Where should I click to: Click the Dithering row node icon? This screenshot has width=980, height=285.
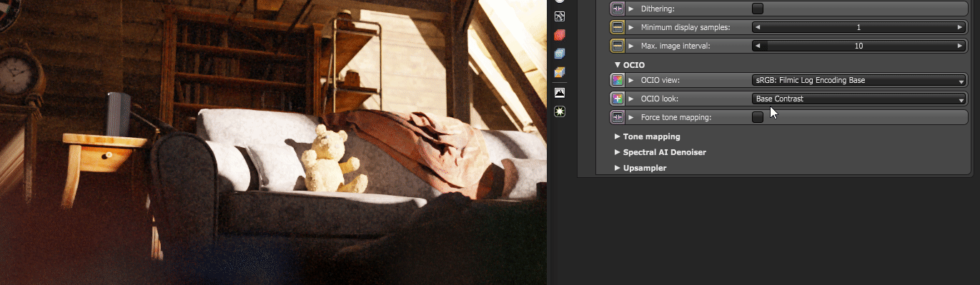618,9
